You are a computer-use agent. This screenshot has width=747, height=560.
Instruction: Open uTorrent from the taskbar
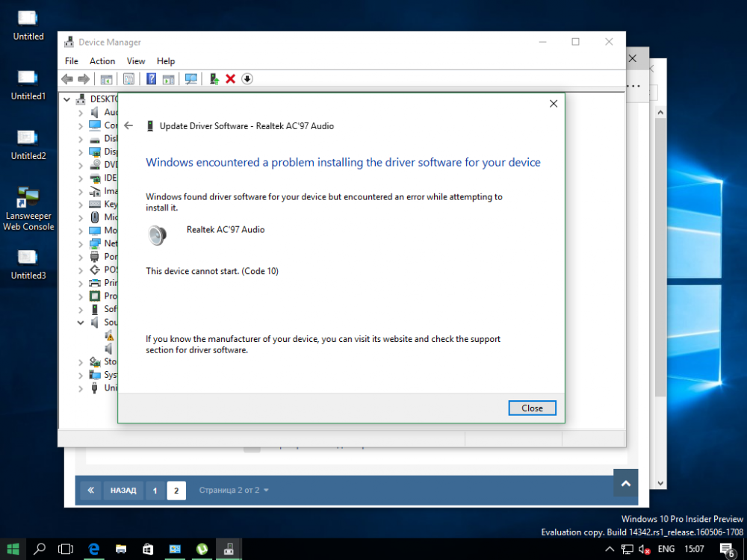pyautogui.click(x=202, y=549)
